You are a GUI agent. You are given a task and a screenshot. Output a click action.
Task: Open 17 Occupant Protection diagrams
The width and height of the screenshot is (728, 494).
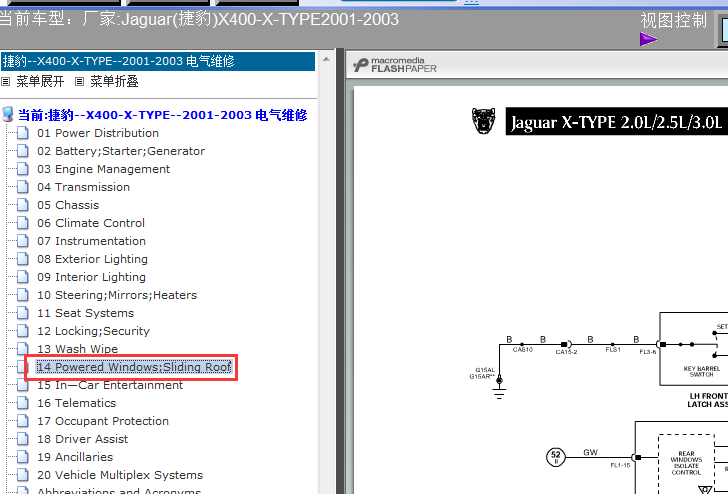(x=103, y=421)
